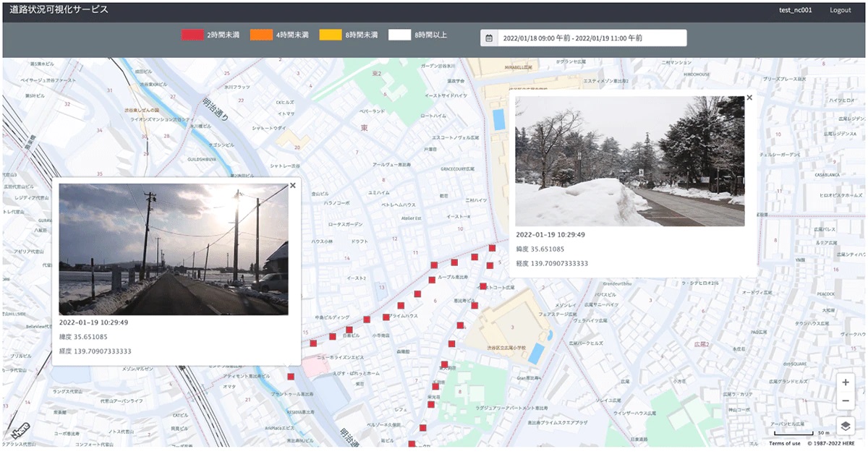Click 緯度 35.651085 under the snowy park photo
Viewport: 868px width, 454px height.
pos(540,249)
